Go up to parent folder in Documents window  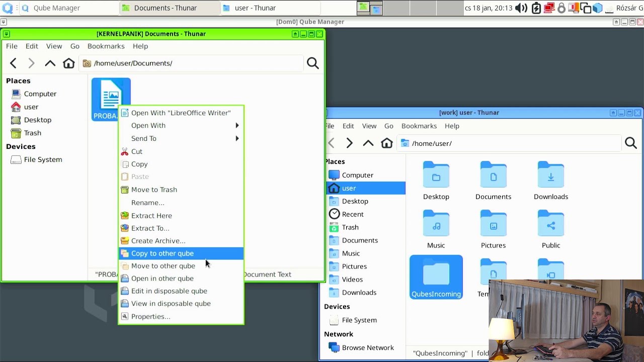coord(50,63)
